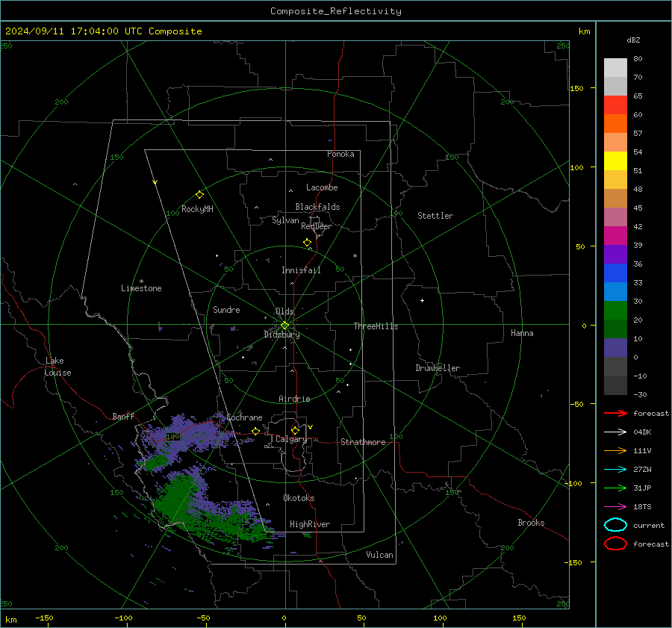Viewport: 672px width, 628px height.
Task: Click the Stettler city label
Action: [x=435, y=216]
